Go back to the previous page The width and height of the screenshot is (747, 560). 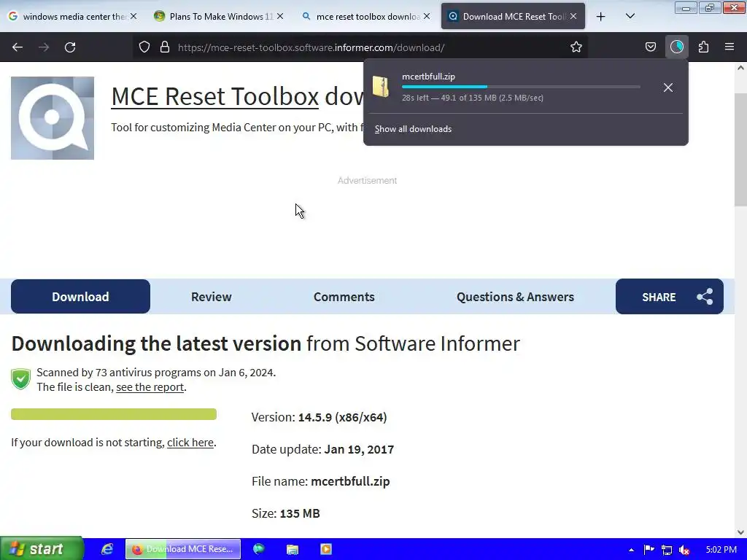coord(18,47)
